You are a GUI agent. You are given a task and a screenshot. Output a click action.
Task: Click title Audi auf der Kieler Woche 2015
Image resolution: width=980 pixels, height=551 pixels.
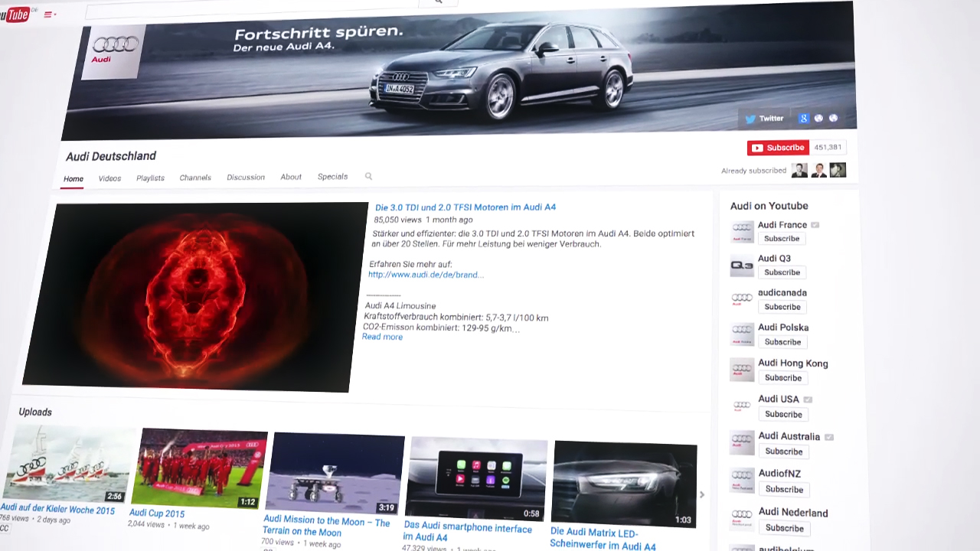click(57, 509)
